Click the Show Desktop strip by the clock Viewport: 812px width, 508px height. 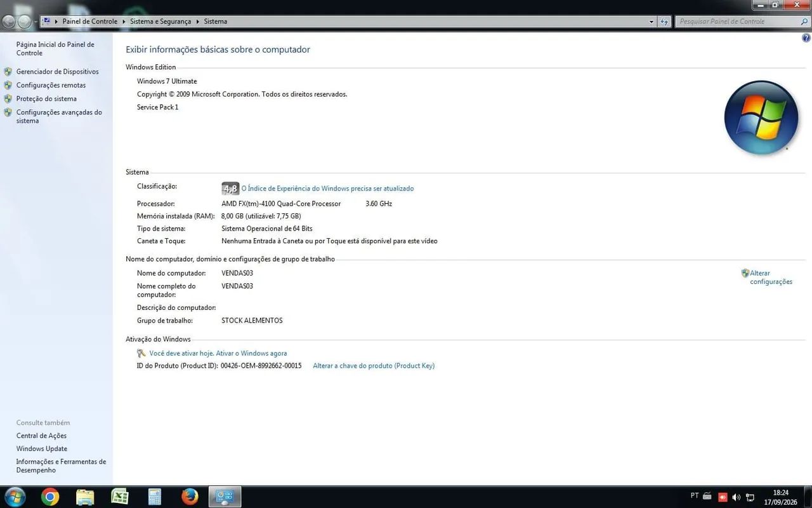pyautogui.click(x=808, y=497)
